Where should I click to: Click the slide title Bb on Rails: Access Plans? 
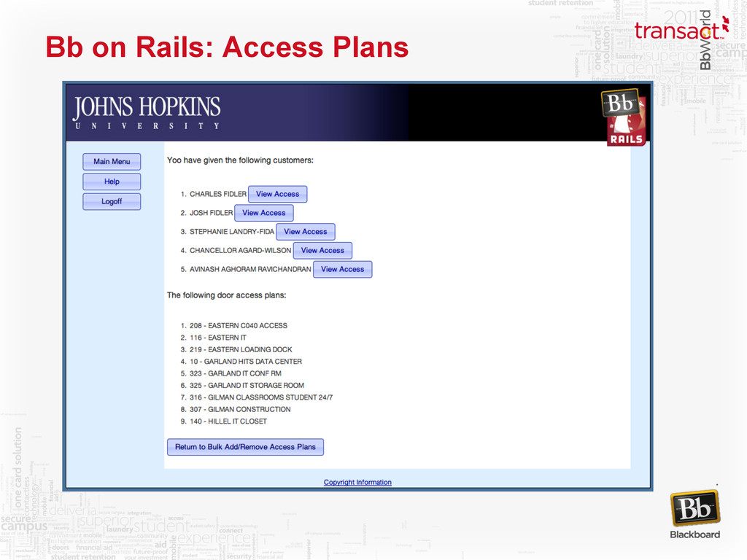227,47
